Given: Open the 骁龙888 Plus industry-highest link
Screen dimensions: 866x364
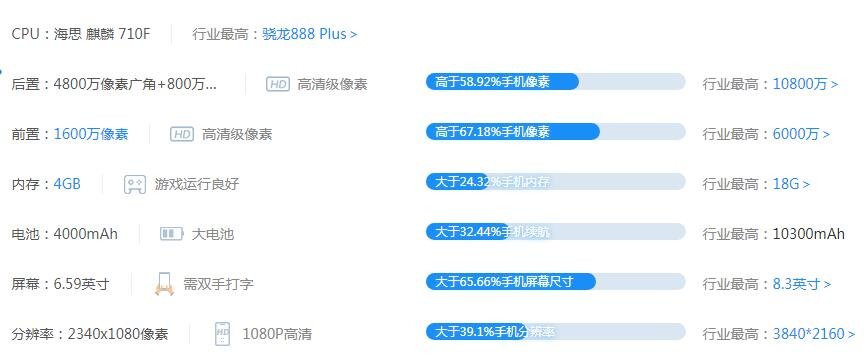Looking at the screenshot, I should pyautogui.click(x=310, y=34).
